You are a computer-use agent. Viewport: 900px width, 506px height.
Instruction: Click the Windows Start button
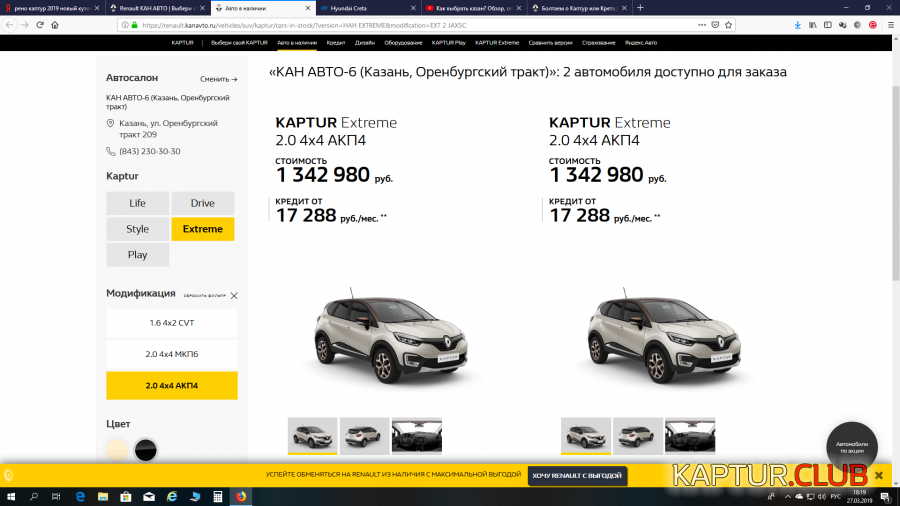point(10,496)
